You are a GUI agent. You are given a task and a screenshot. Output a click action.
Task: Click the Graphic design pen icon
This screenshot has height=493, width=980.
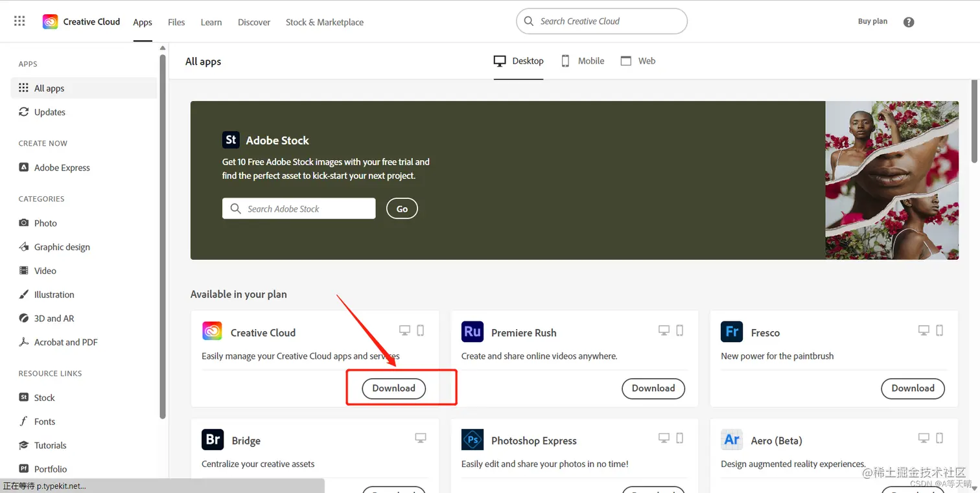(23, 247)
